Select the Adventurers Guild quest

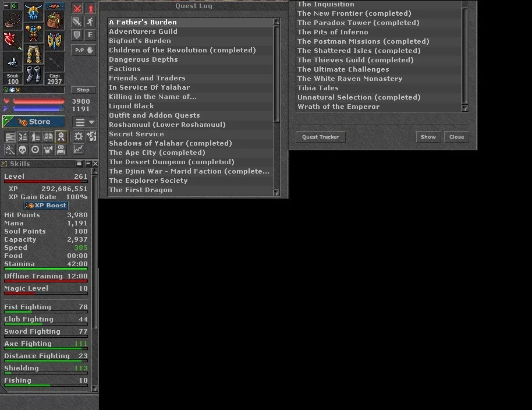pos(190,31)
